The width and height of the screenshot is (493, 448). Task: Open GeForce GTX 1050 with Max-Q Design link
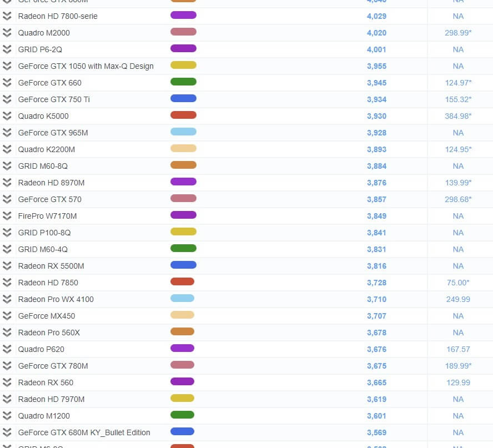(x=86, y=66)
